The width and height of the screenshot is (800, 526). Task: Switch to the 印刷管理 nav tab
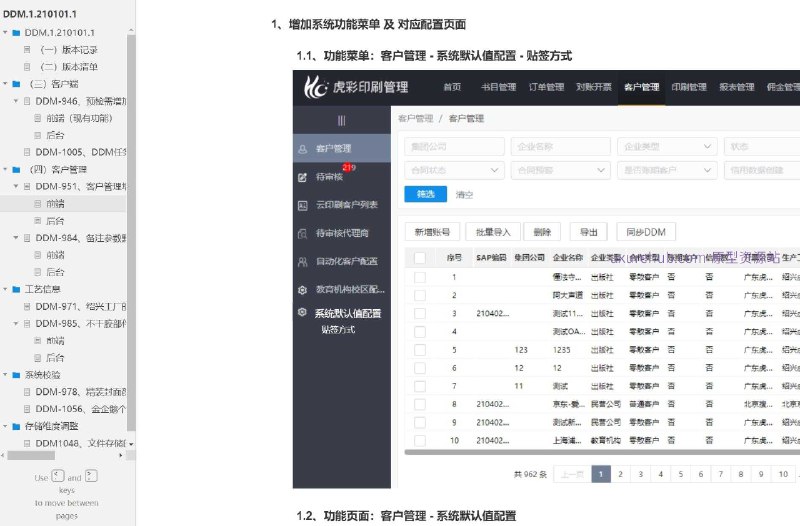pos(689,87)
